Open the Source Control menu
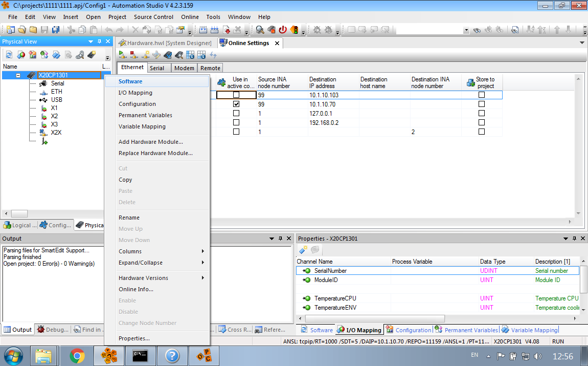The image size is (588, 366). pyautogui.click(x=154, y=17)
